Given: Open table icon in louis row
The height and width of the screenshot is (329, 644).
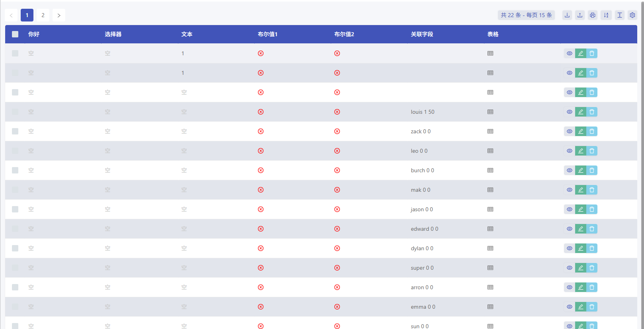Looking at the screenshot, I should pyautogui.click(x=490, y=112).
